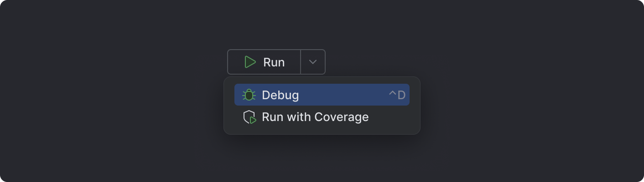Screen dimensions: 644x182
Task: Click the green bug Debug icon
Action: pos(249,95)
